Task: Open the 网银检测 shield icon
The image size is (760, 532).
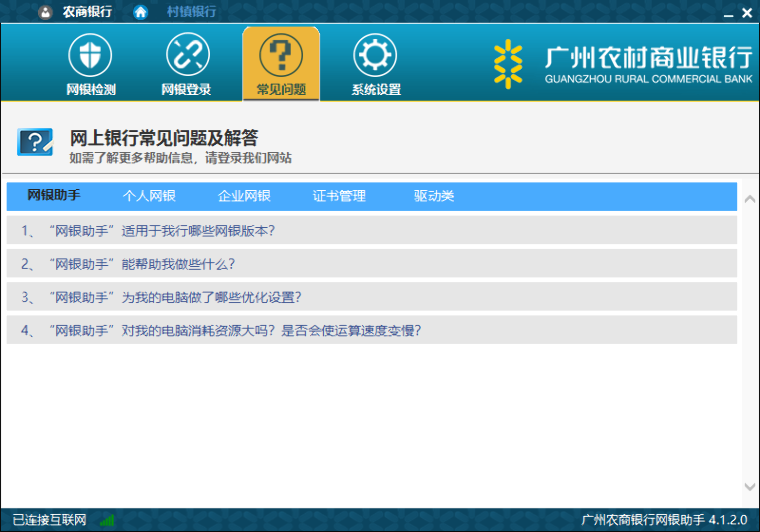Action: click(90, 55)
